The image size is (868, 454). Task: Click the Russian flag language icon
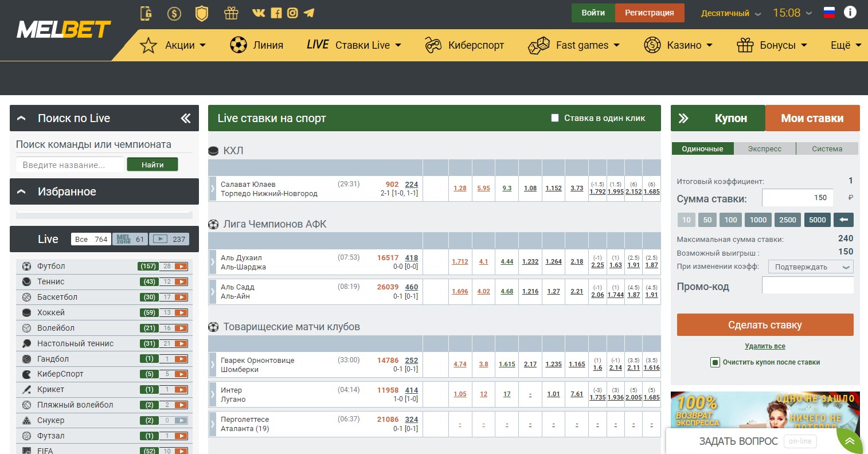click(829, 13)
